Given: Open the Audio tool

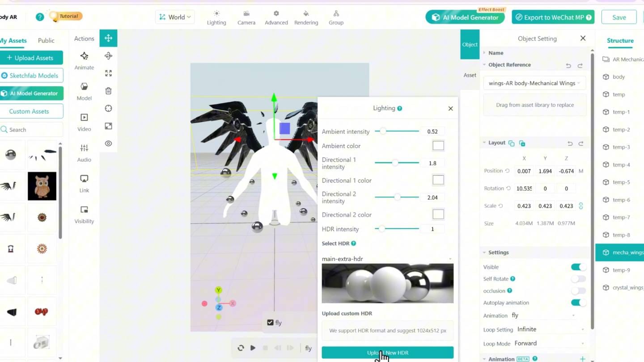Looking at the screenshot, I should pos(84,152).
